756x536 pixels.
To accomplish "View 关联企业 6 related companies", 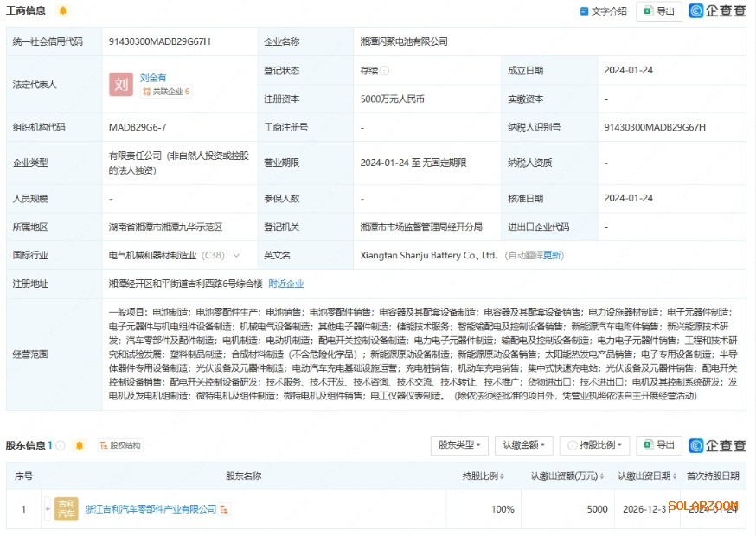I will coord(166,91).
